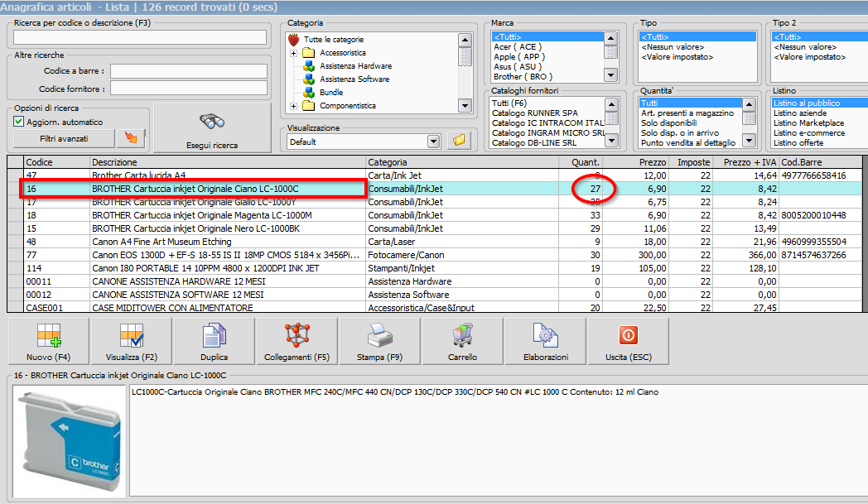Select Listino aziende price list

(x=800, y=113)
